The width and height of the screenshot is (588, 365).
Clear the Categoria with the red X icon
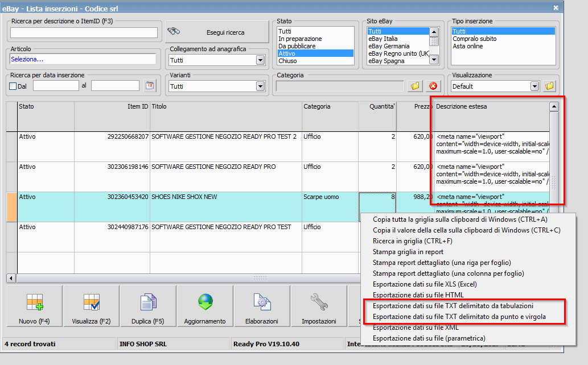pos(433,86)
